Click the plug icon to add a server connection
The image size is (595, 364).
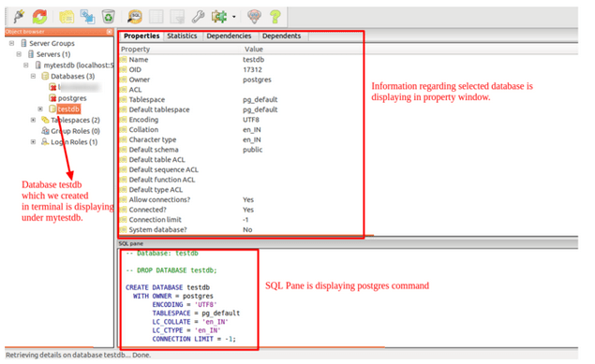(19, 16)
